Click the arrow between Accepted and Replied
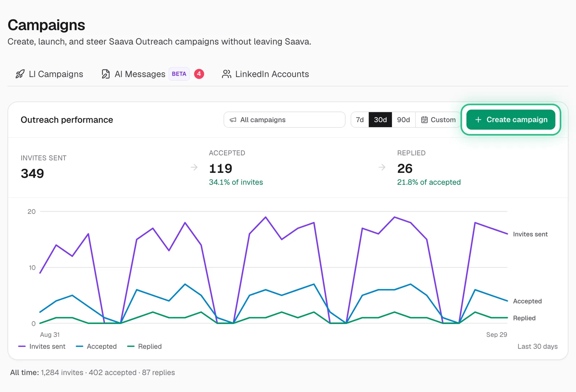Viewport: 576px width, 392px height. pos(382,167)
